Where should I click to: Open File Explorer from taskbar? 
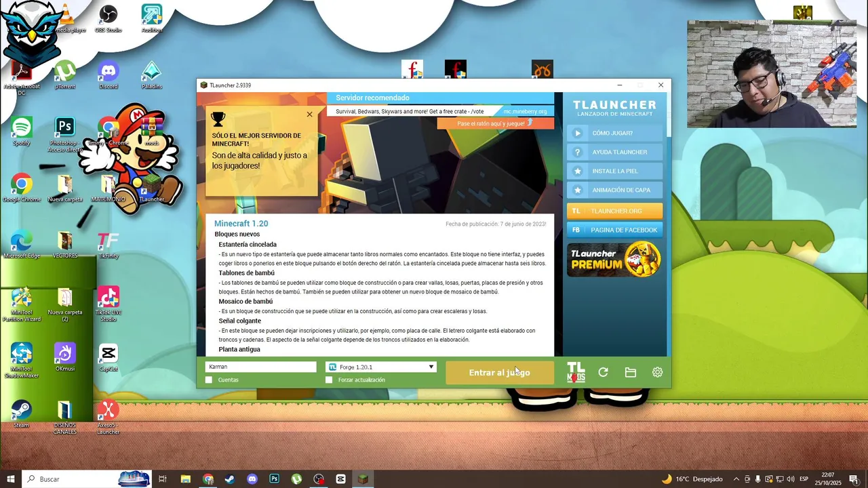185,479
